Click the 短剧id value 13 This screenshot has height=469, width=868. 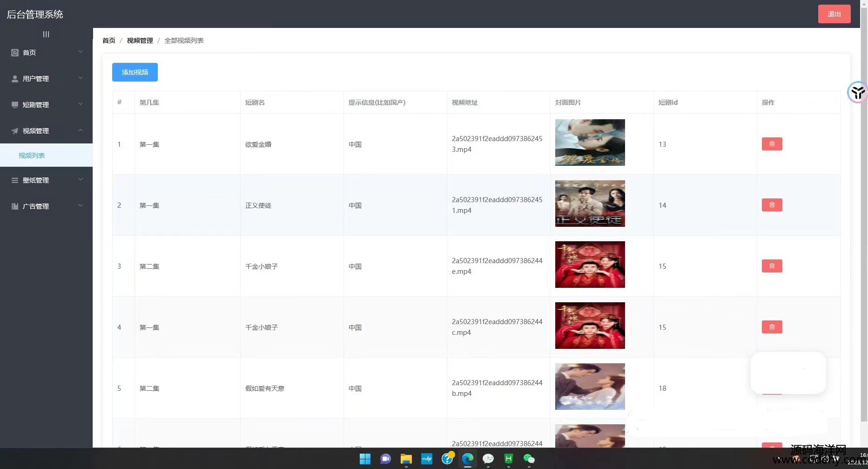(x=662, y=144)
